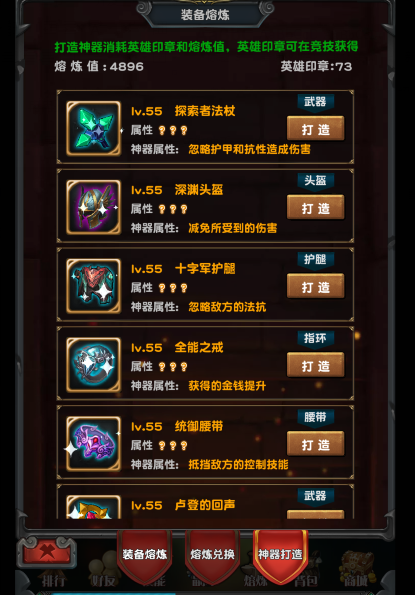Select the 神器打造 tab

click(280, 555)
